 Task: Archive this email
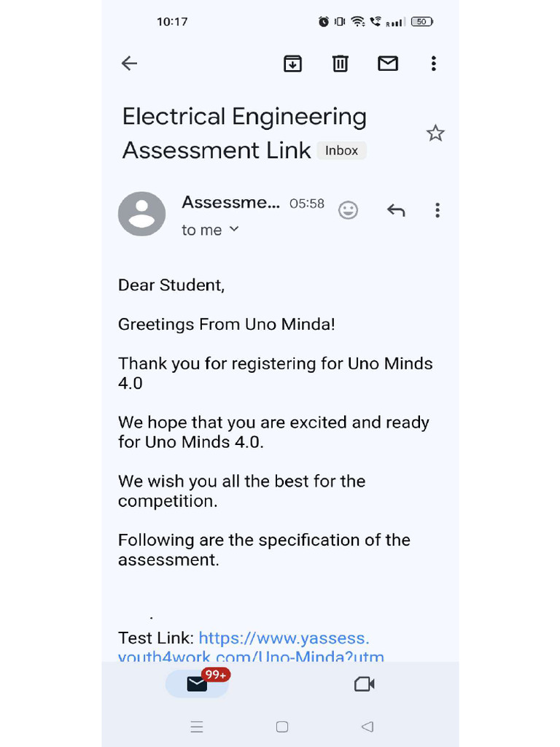(292, 63)
